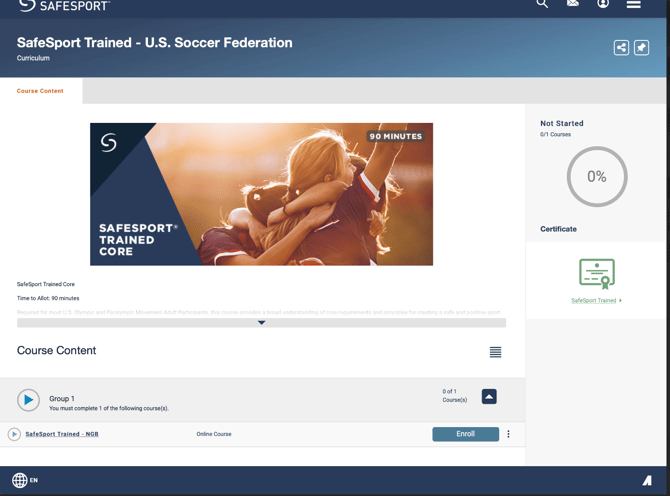Screen dimensions: 670x496
Task: Click the share curriculum icon
Action: 621,47
